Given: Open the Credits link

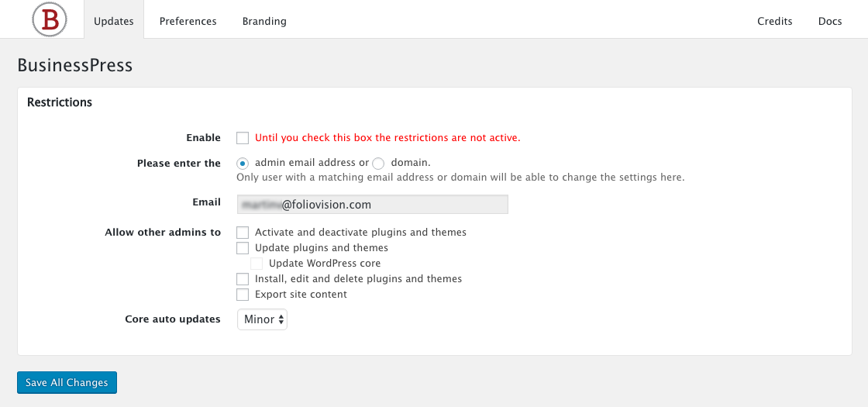Looking at the screenshot, I should pyautogui.click(x=775, y=21).
